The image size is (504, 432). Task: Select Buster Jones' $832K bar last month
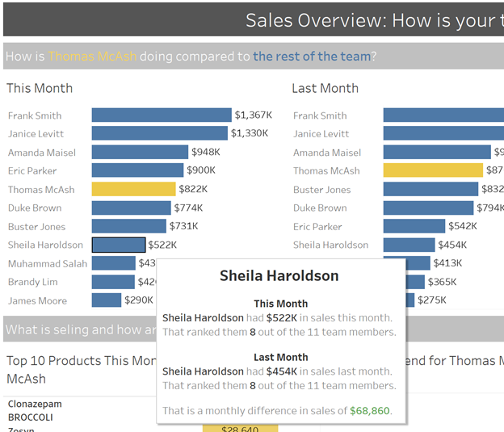click(x=430, y=189)
